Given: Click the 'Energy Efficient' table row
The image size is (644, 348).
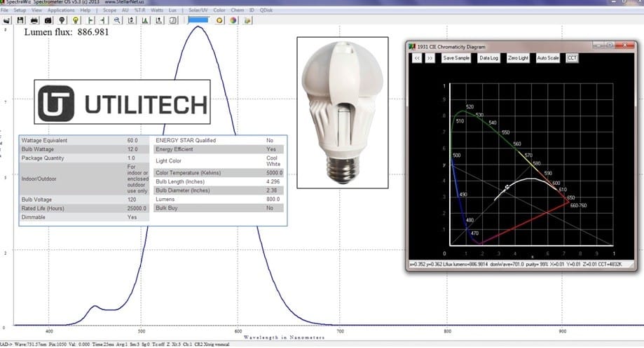Looking at the screenshot, I should point(219,149).
